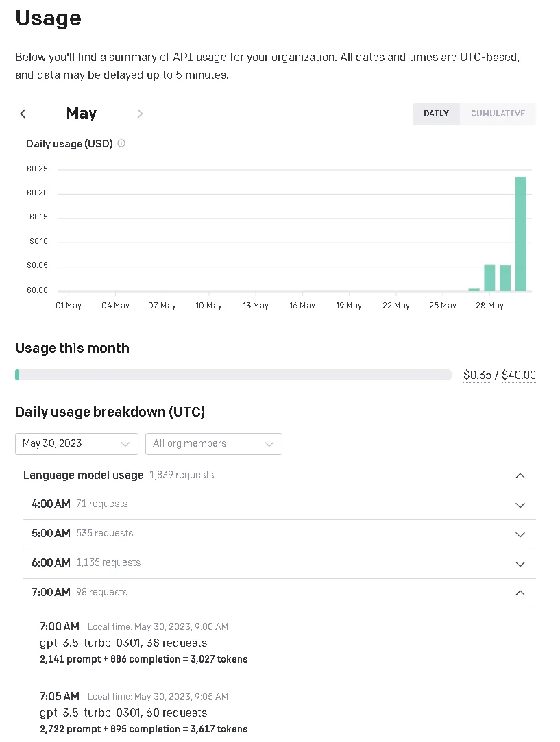Click the 01 May axis label
560x742 pixels.
point(69,306)
